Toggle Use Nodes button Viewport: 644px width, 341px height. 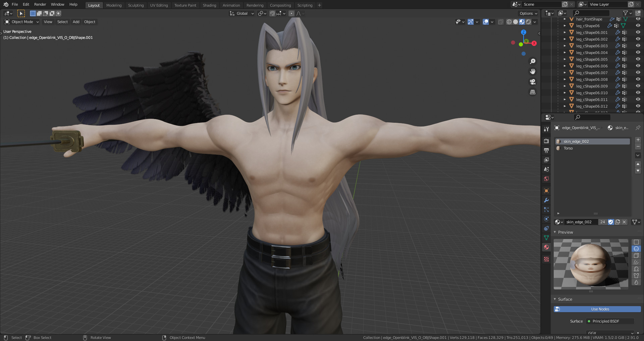click(x=597, y=309)
